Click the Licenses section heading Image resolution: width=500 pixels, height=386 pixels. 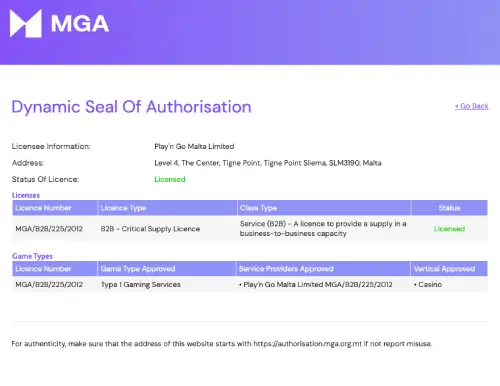[x=26, y=195]
